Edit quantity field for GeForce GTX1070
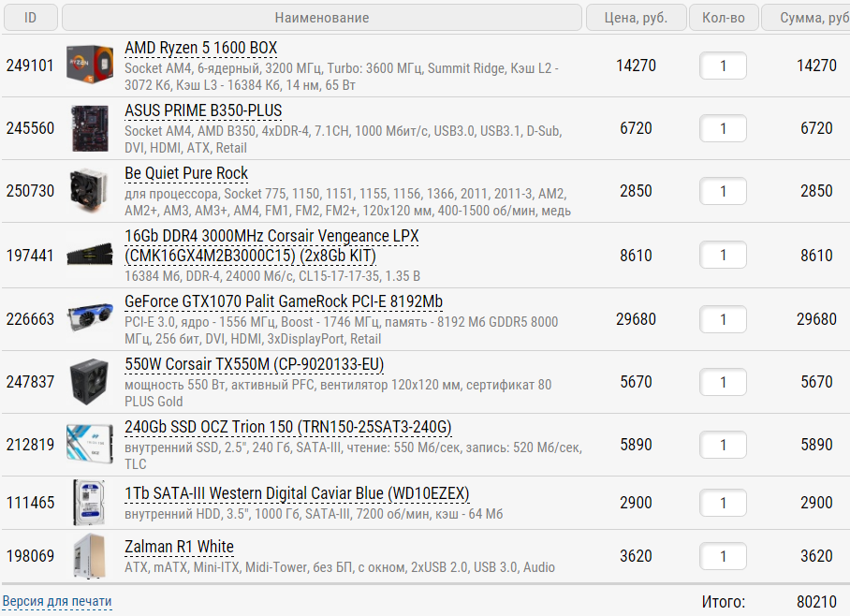The height and width of the screenshot is (616, 850). coord(723,319)
